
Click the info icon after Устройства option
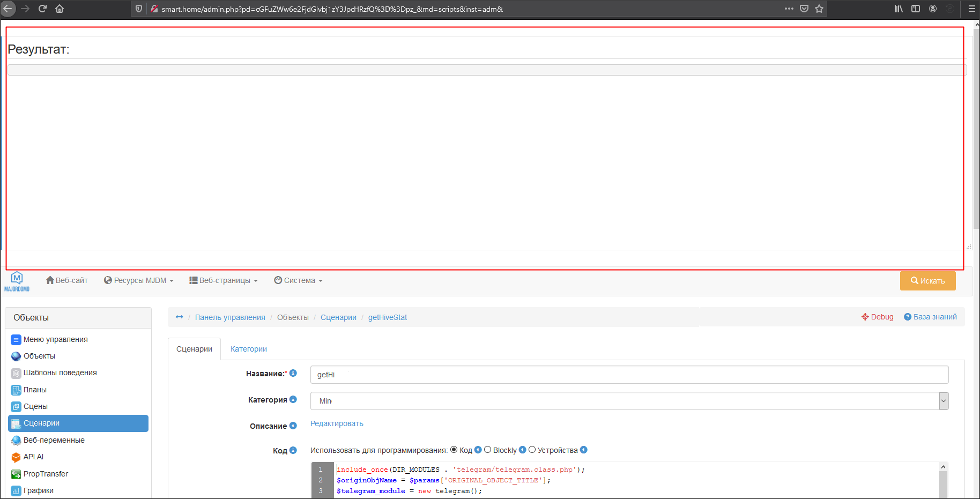click(x=584, y=450)
